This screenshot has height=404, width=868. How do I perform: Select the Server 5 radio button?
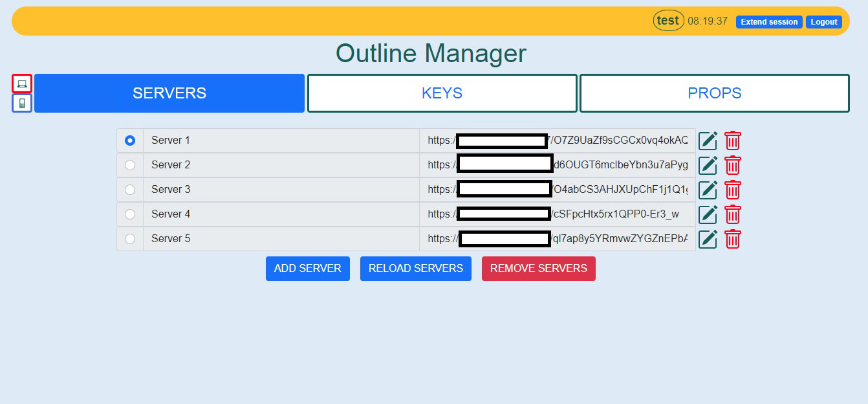pyautogui.click(x=129, y=239)
